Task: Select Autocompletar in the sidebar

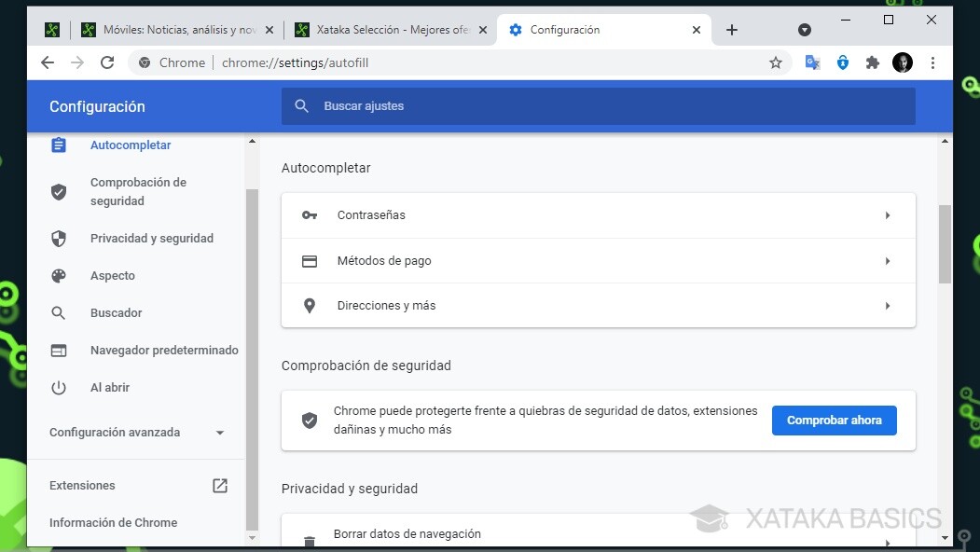Action: (x=130, y=145)
